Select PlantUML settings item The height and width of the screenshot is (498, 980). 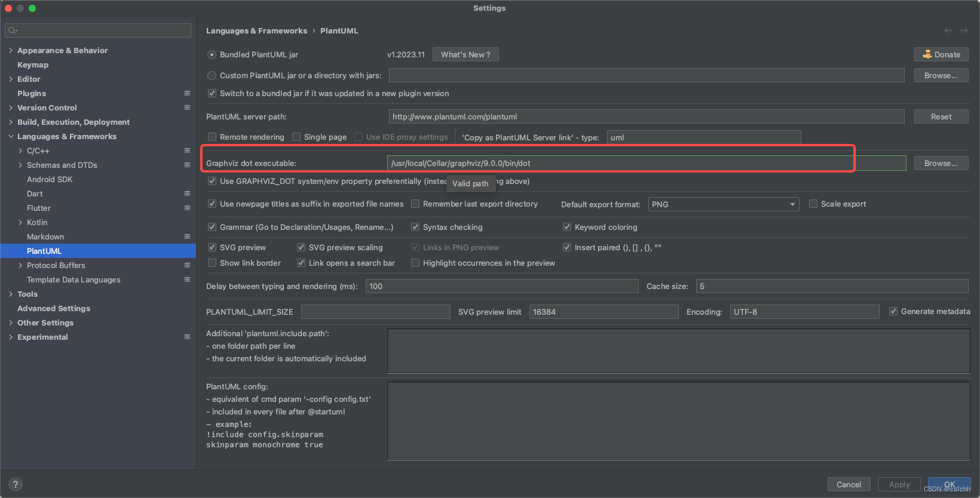(98, 251)
